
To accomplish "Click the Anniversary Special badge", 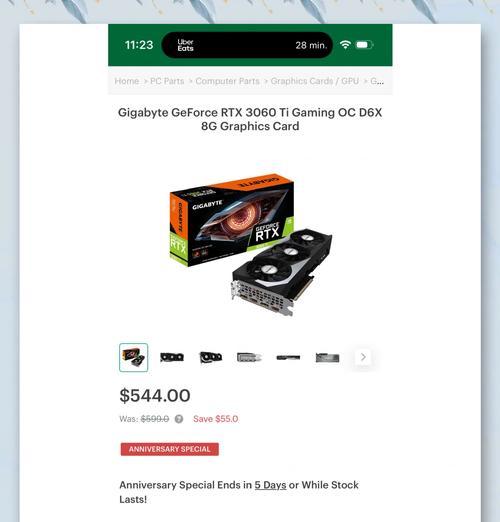I will (x=170, y=449).
